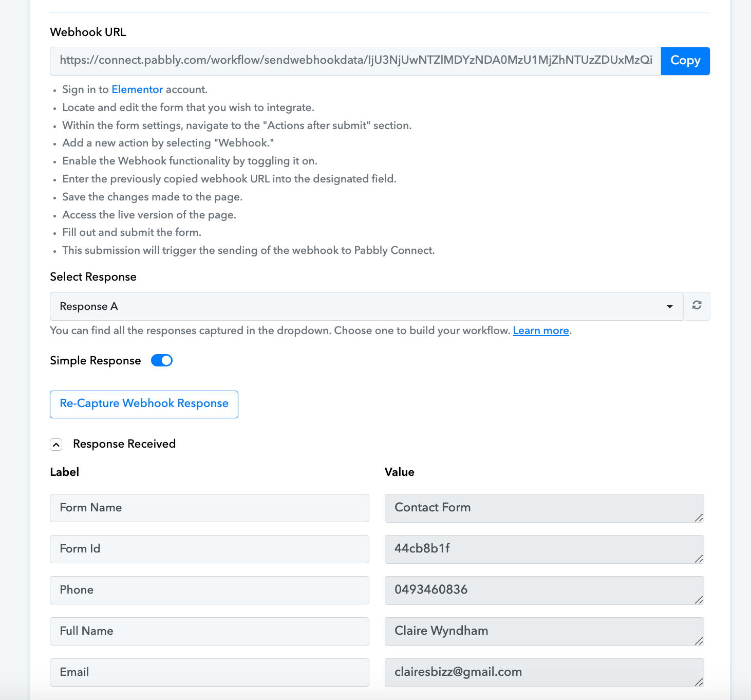Select the Form Id label field
Image resolution: width=751 pixels, height=700 pixels.
[x=210, y=549]
